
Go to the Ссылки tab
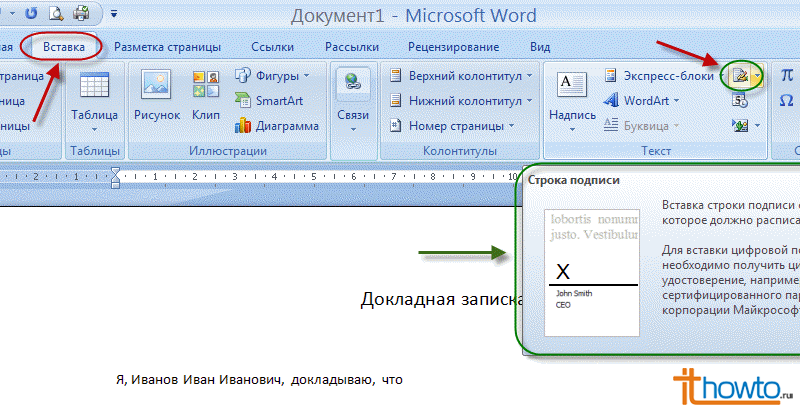pyautogui.click(x=272, y=47)
